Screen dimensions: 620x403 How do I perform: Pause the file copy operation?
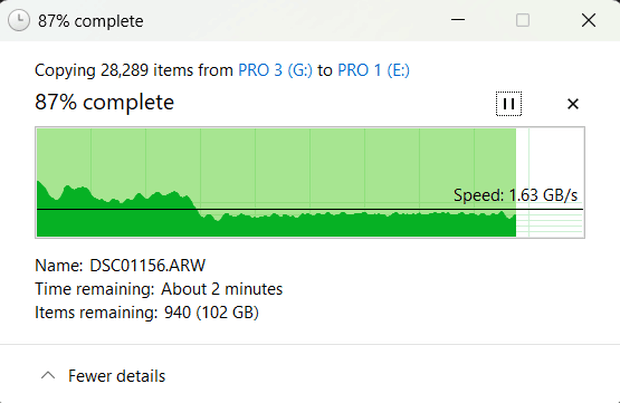pyautogui.click(x=508, y=104)
